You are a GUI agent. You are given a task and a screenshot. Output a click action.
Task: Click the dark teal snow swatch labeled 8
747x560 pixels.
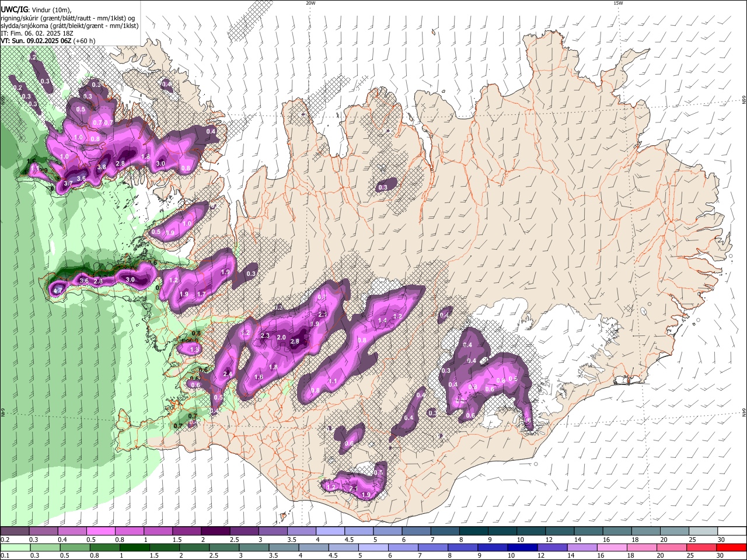tap(473, 531)
